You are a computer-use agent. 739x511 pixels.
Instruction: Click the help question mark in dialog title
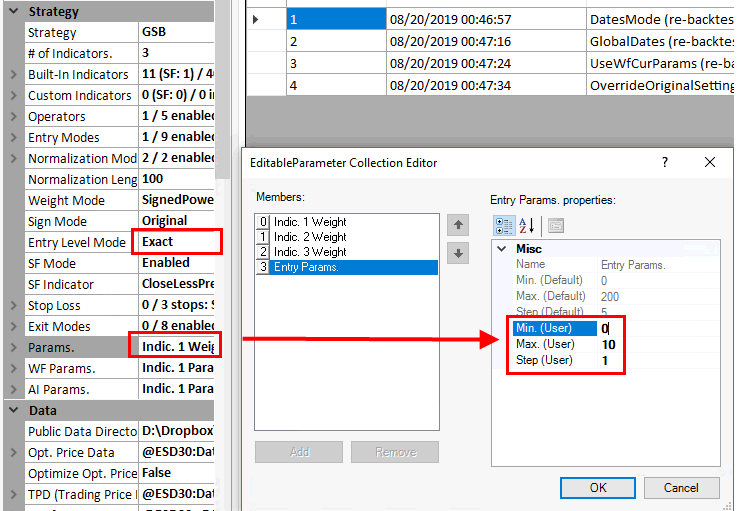pyautogui.click(x=666, y=162)
